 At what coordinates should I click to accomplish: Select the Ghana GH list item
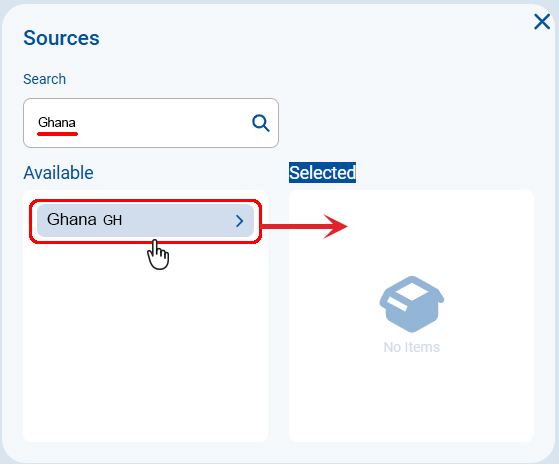pos(145,221)
